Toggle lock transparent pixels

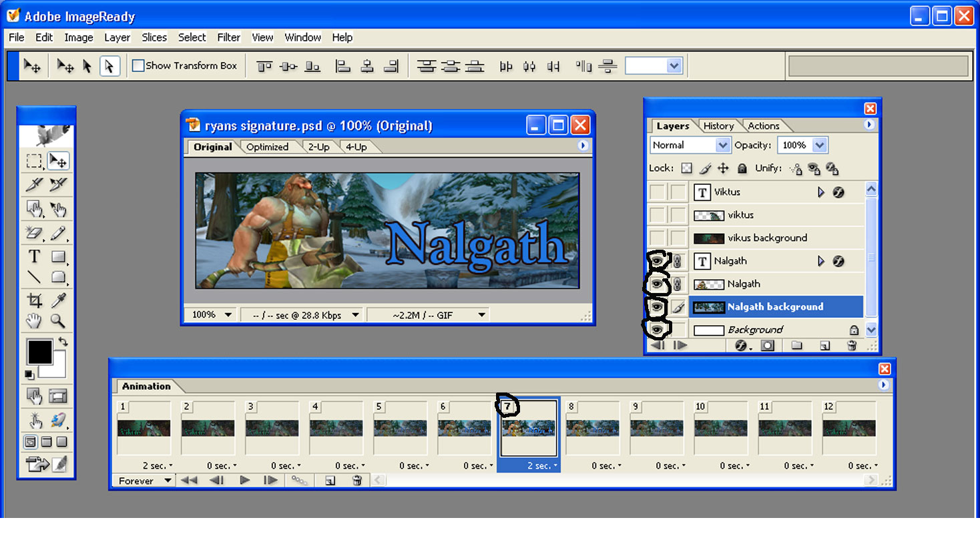687,168
